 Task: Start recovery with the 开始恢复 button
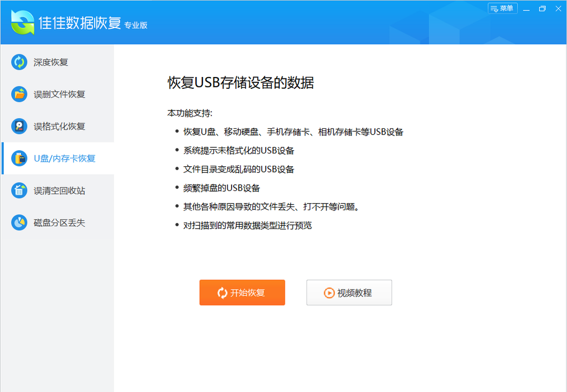242,292
